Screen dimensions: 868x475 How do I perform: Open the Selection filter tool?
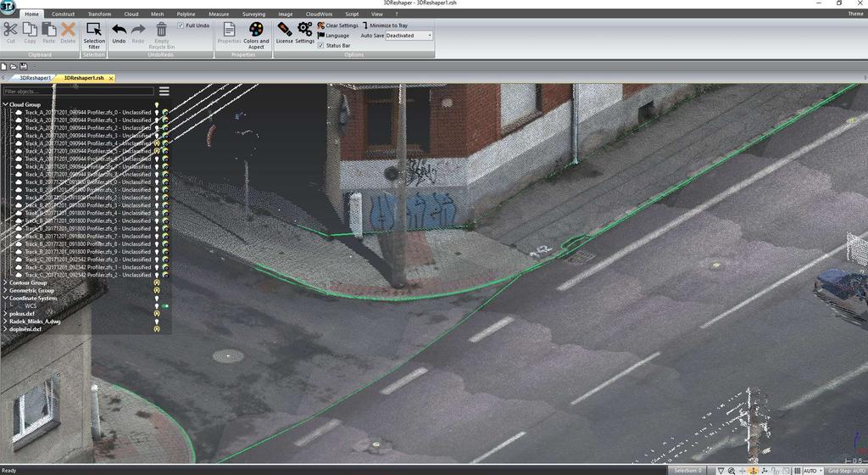(x=94, y=36)
